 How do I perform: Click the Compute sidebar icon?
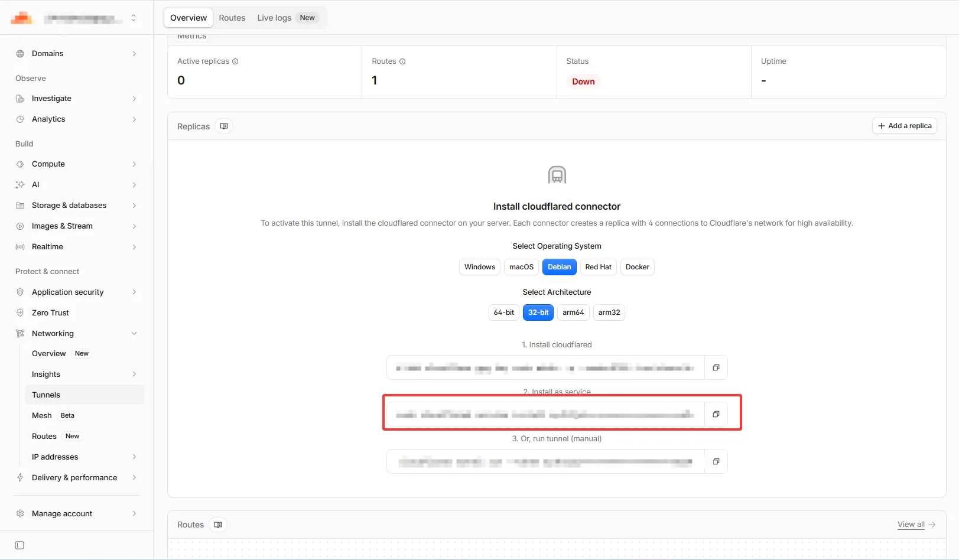pos(20,164)
